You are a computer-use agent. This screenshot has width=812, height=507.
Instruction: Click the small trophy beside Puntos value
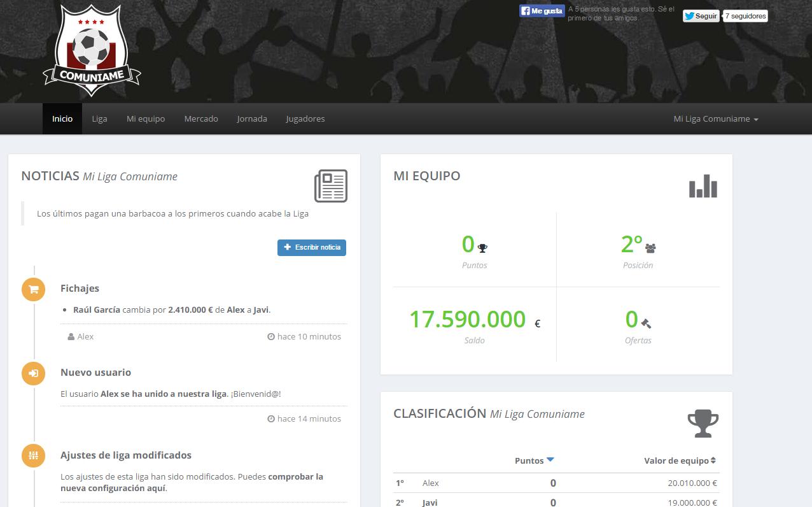click(x=483, y=248)
